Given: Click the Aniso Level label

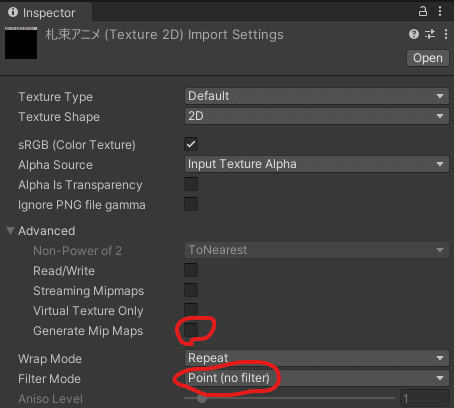Looking at the screenshot, I should point(50,399).
